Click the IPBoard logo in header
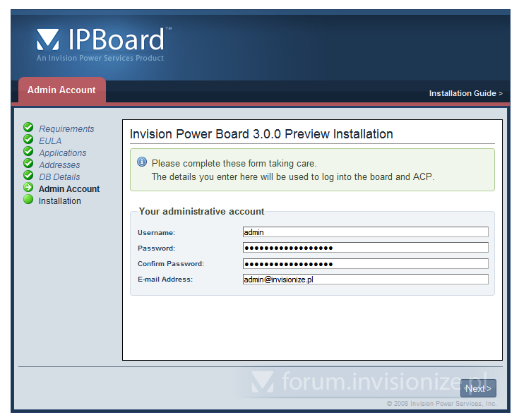 [x=102, y=42]
